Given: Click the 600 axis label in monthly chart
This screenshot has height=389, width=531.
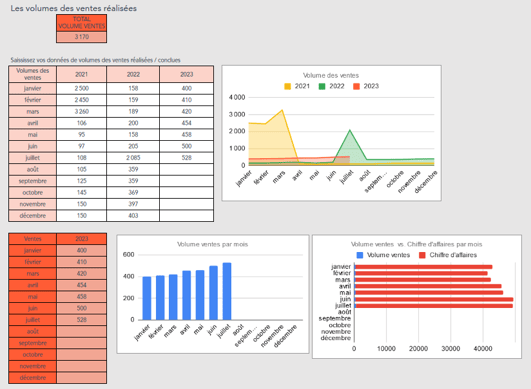Looking at the screenshot, I should point(128,255).
